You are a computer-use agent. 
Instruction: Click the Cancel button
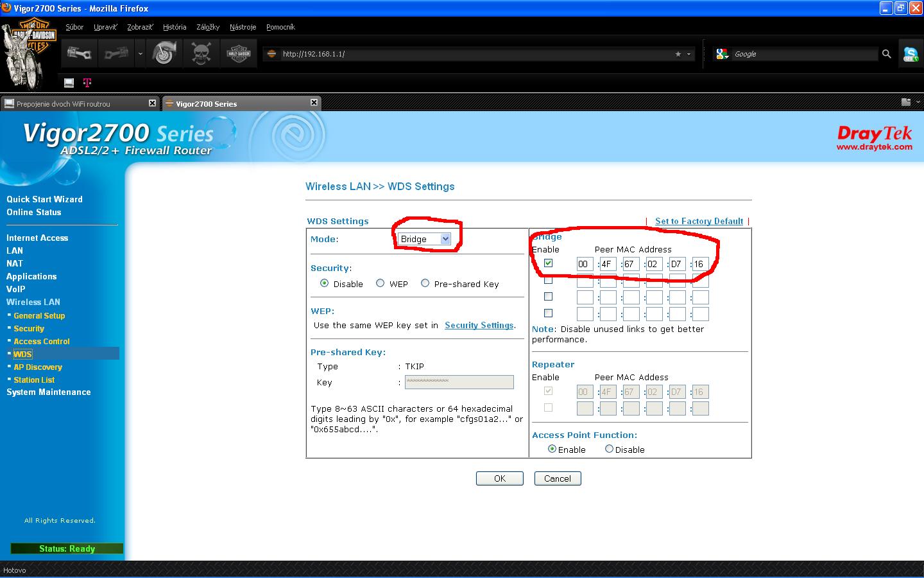coord(558,478)
